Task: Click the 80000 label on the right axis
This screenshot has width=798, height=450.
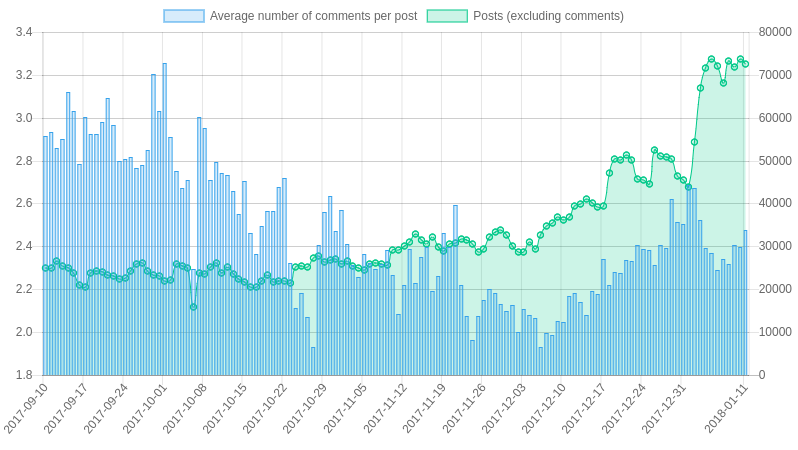Action: point(775,32)
